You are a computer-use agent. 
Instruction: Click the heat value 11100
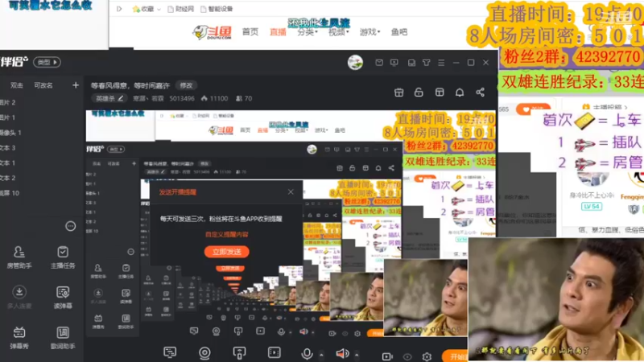(x=215, y=98)
